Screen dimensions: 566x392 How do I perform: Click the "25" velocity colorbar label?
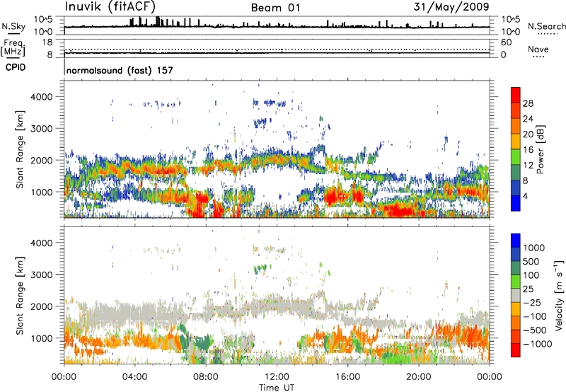[x=528, y=289]
